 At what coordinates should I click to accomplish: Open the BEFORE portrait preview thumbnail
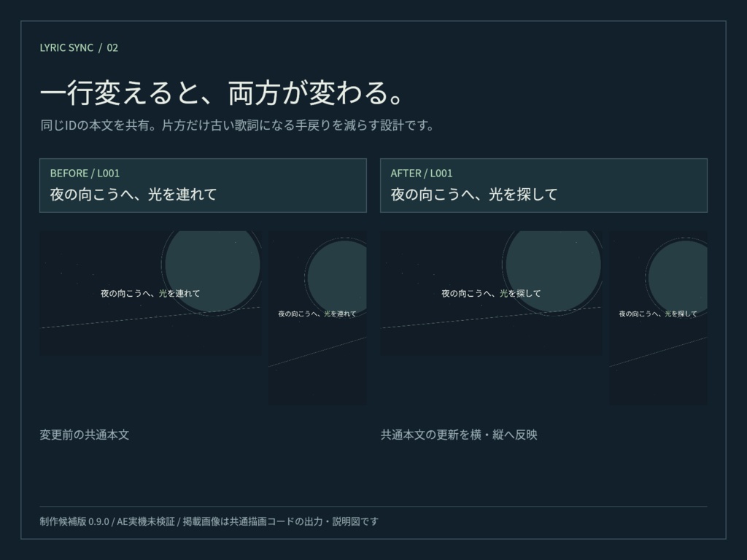coord(318,318)
